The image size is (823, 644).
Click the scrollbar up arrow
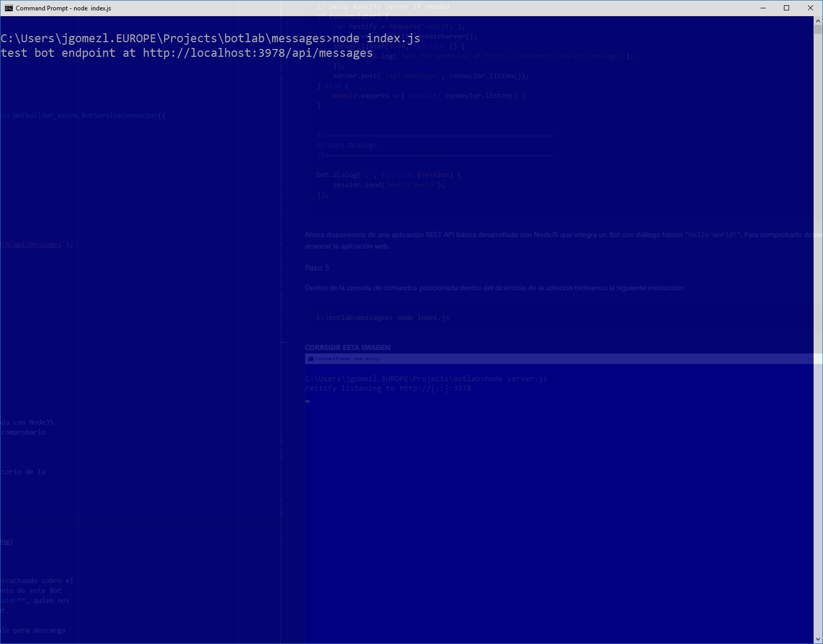click(818, 21)
